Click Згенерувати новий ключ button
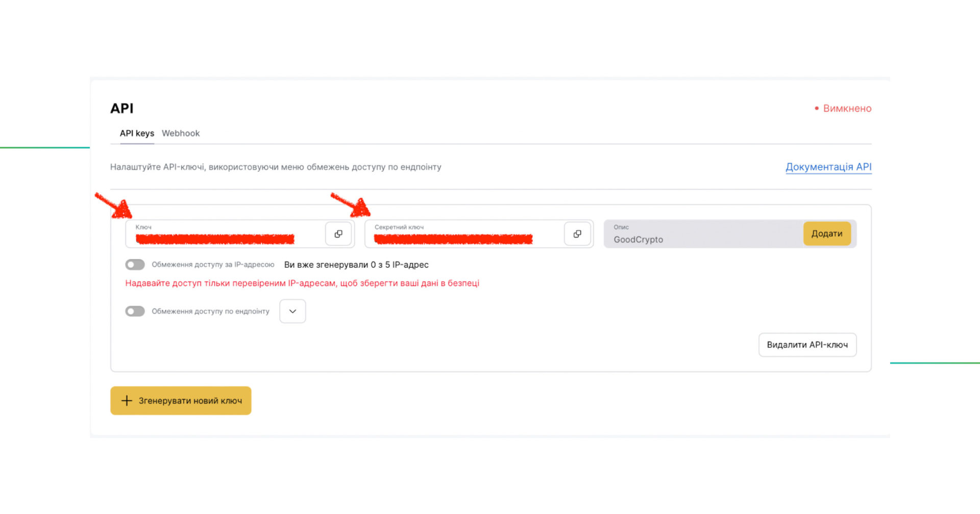Viewport: 980px width, 514px height. coord(181,401)
